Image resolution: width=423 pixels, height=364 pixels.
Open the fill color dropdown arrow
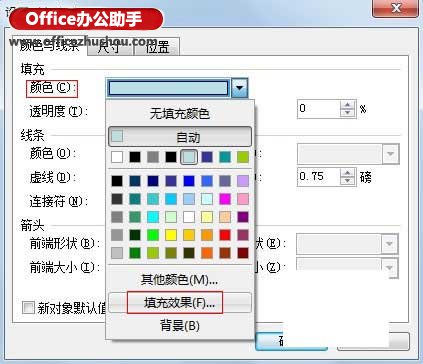pos(239,88)
